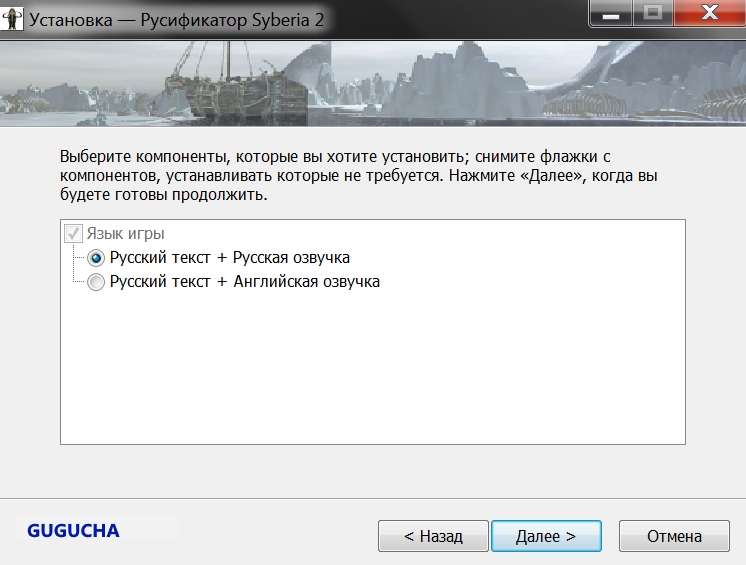The image size is (746, 565).
Task: Click the Выберите компоненты instruction text
Action: [x=359, y=175]
